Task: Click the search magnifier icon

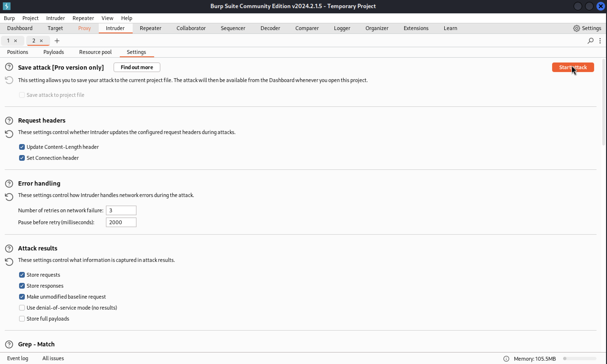Action: tap(590, 41)
